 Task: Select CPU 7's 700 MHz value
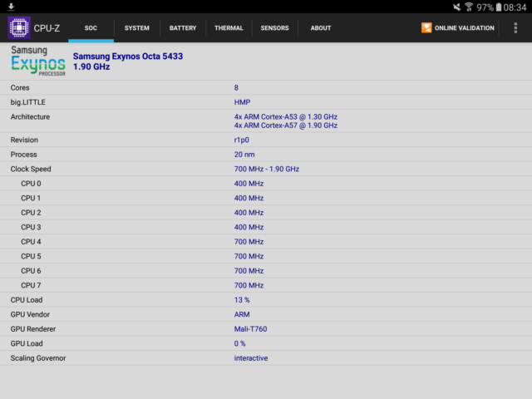249,285
